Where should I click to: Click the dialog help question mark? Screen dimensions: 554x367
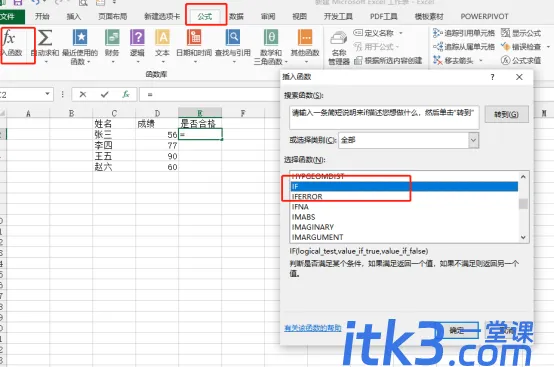pyautogui.click(x=493, y=77)
